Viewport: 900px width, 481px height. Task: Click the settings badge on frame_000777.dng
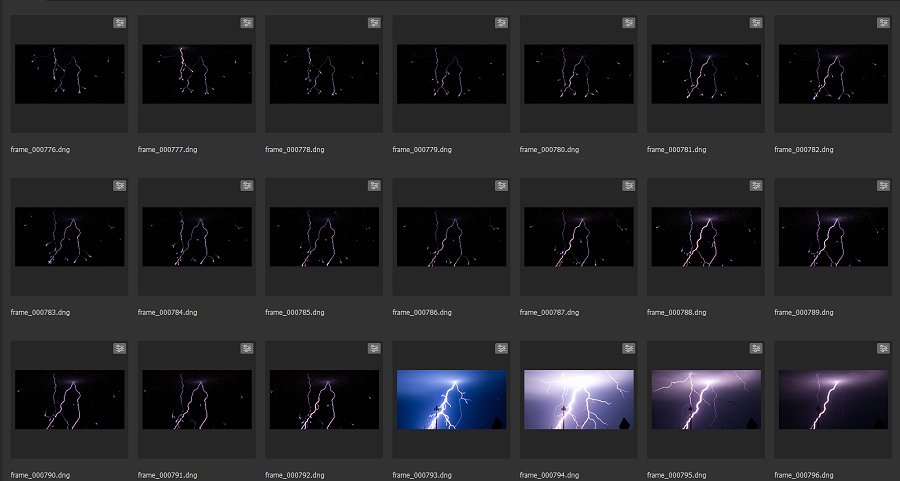[247, 23]
